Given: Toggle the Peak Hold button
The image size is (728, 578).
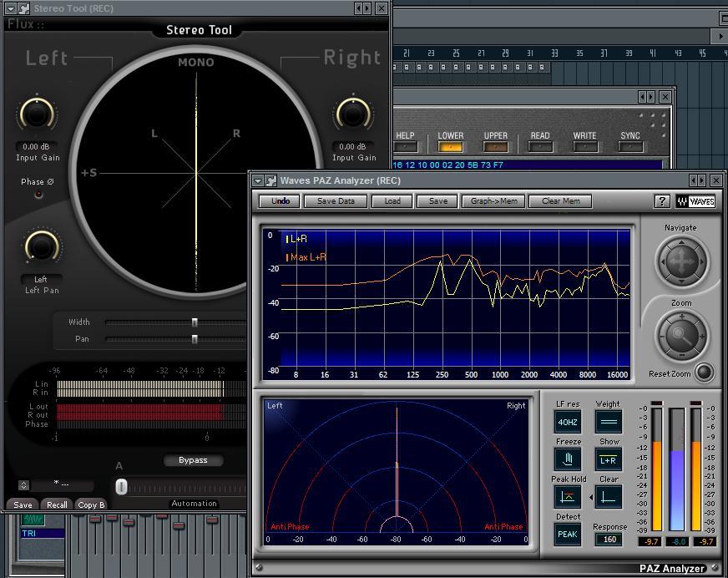Looking at the screenshot, I should pos(568,497).
